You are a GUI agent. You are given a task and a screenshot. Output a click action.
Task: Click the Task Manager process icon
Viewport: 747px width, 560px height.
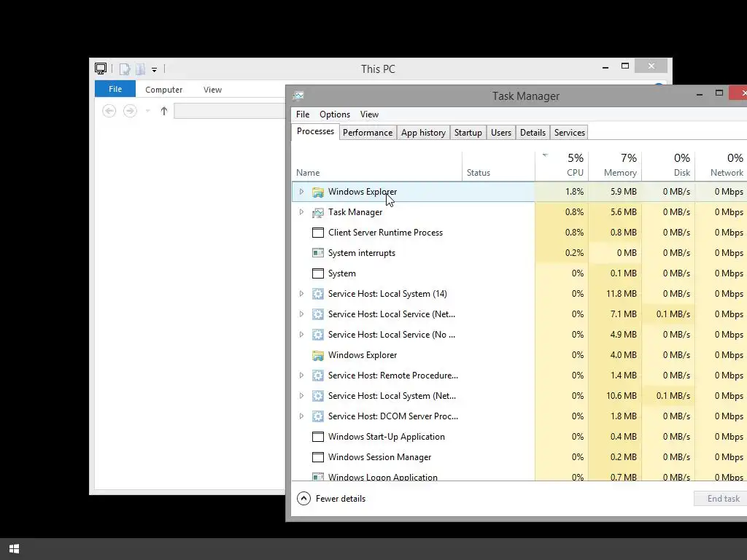318,212
